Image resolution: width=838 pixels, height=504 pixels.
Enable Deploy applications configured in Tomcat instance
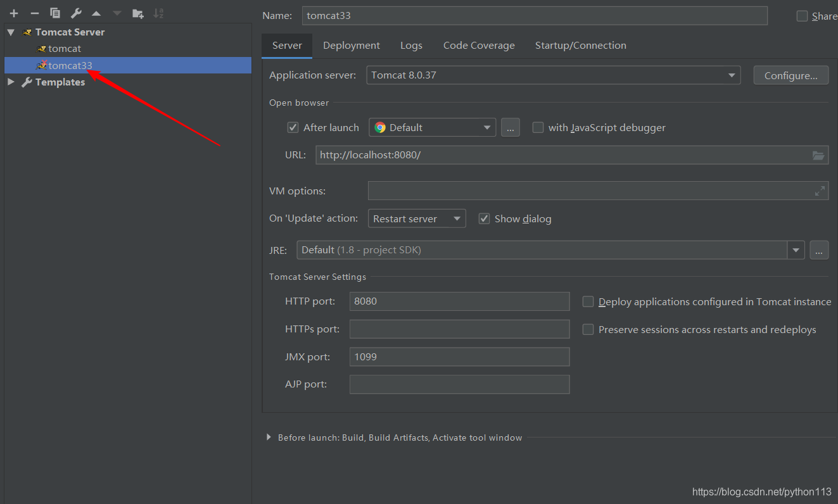click(588, 302)
